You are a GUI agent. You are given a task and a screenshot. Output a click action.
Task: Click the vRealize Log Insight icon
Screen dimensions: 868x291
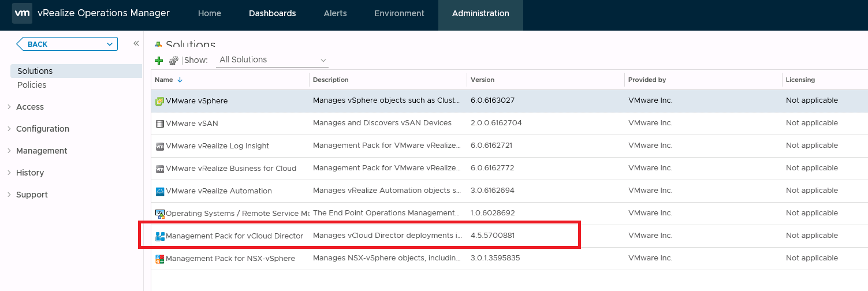pyautogui.click(x=160, y=146)
